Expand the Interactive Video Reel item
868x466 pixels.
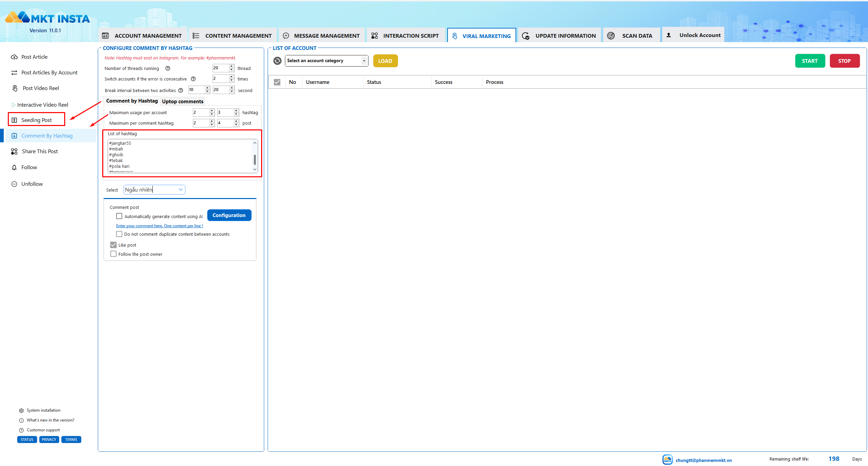coord(14,105)
